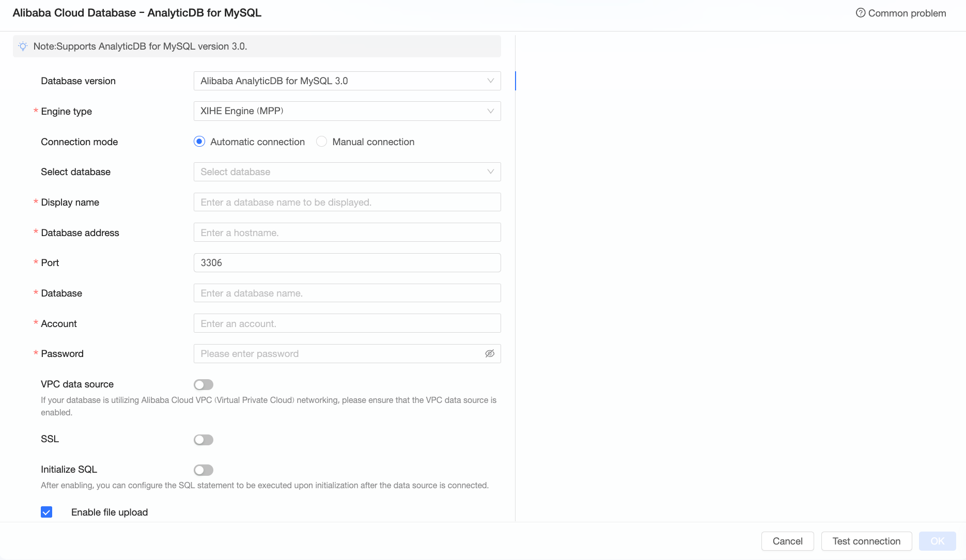Select Manual connection radio button
The width and height of the screenshot is (966, 560).
tap(321, 142)
